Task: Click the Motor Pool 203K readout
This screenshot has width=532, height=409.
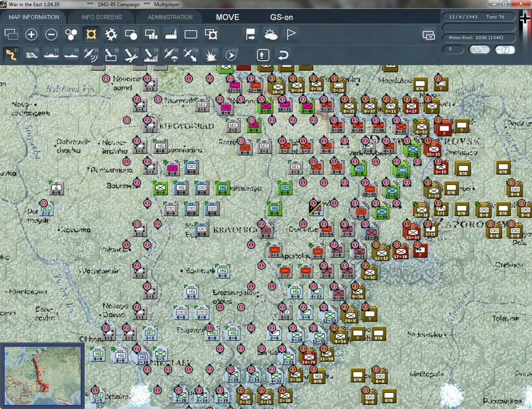Action: coord(478,37)
